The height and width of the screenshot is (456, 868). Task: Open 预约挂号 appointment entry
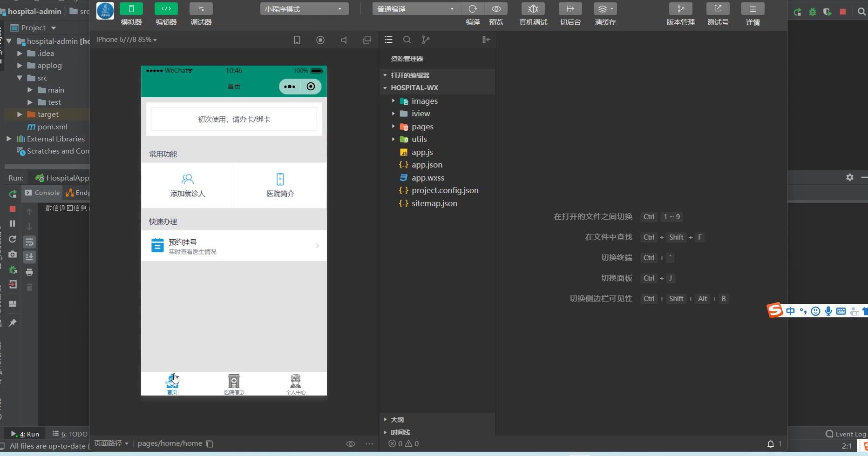click(234, 246)
